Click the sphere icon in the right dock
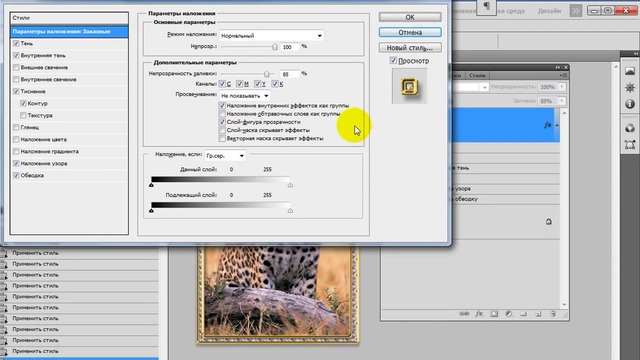Viewport: 640px width, 360px height. click(x=630, y=128)
